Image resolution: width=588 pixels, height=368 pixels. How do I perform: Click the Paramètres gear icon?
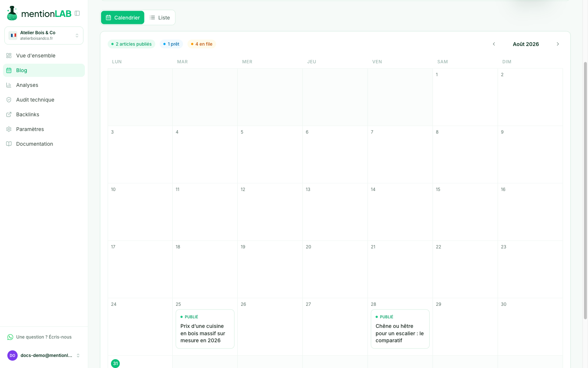tap(9, 129)
